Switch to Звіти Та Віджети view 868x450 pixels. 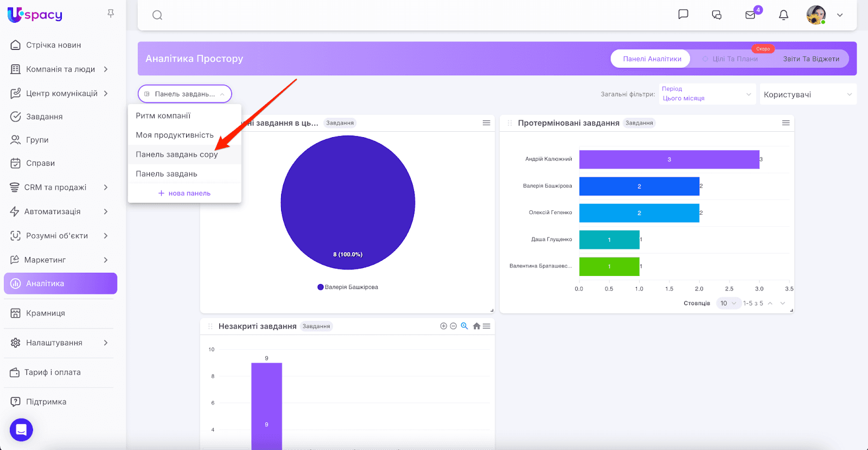coord(810,59)
